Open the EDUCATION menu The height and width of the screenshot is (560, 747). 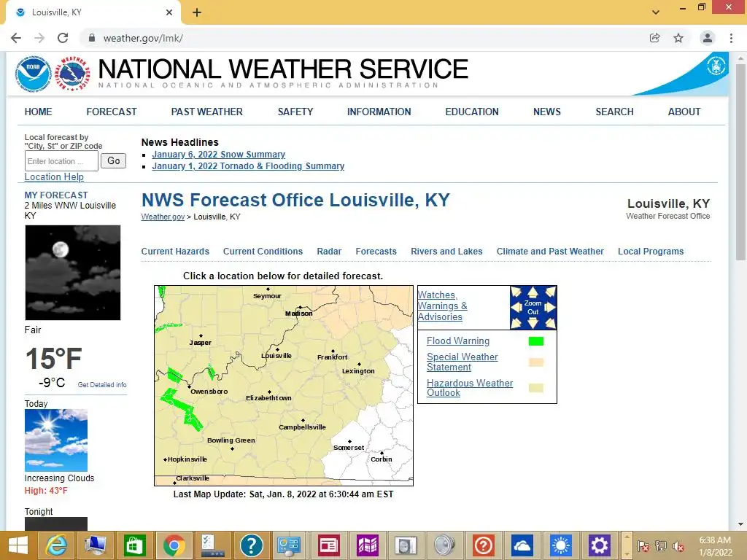pos(472,112)
